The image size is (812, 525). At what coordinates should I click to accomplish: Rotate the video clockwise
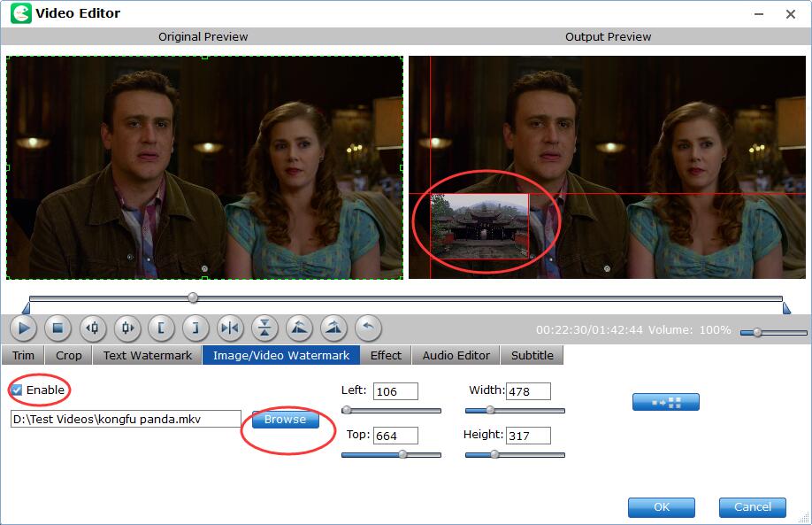(x=333, y=328)
